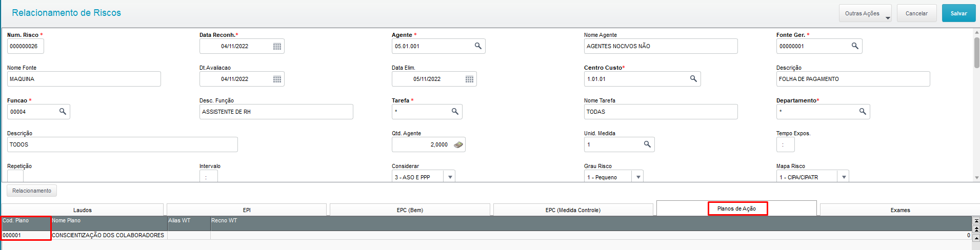Screen dimensions: 980x250
Task: Click Nome Fonte field MAQUINA
Action: click(84, 79)
